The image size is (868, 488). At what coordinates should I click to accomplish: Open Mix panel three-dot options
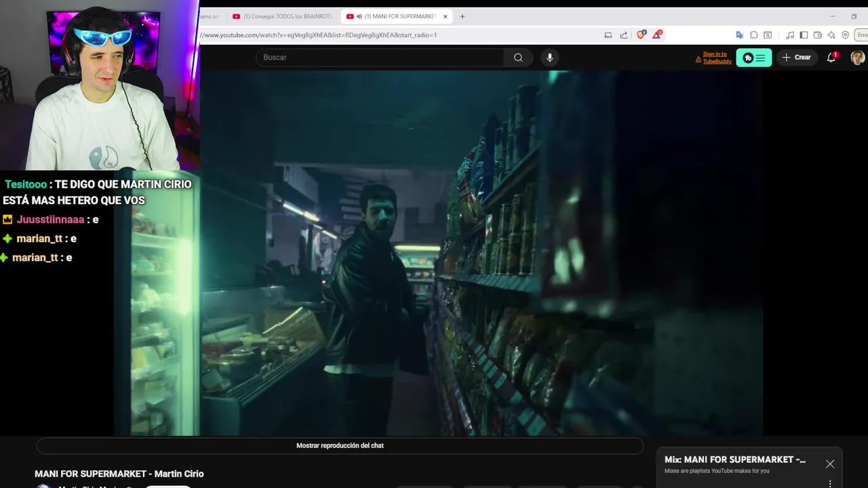(830, 484)
